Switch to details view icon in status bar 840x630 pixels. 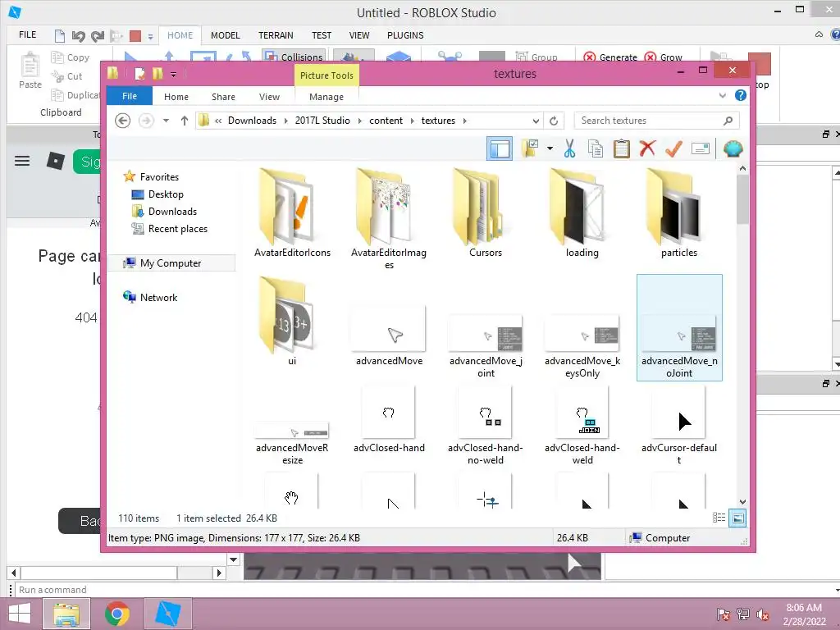tap(719, 518)
